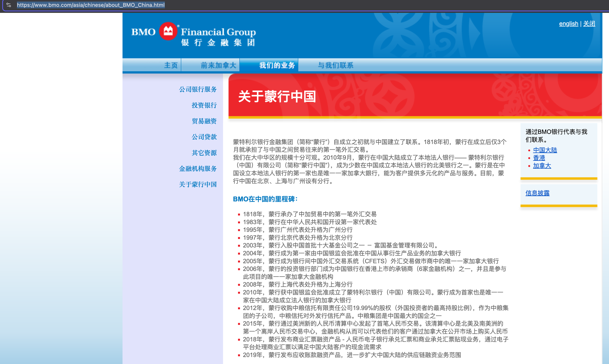
Task: Open 其它资源 in the sidebar
Action: 204,153
